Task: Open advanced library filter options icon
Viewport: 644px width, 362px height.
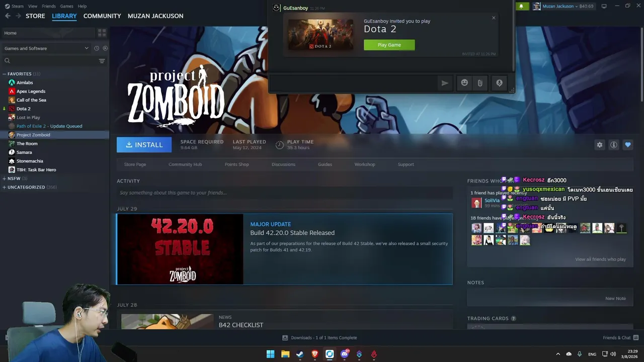Action: (x=102, y=61)
